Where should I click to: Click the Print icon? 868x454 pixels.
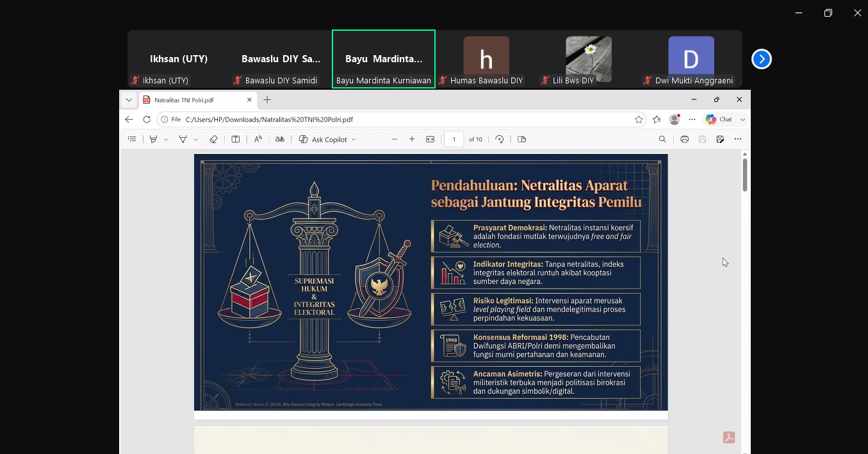click(x=685, y=139)
